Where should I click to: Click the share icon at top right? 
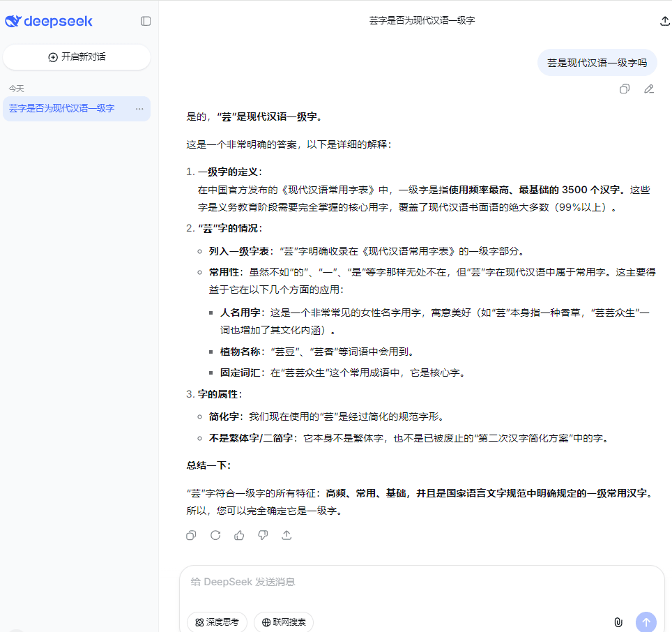(664, 21)
